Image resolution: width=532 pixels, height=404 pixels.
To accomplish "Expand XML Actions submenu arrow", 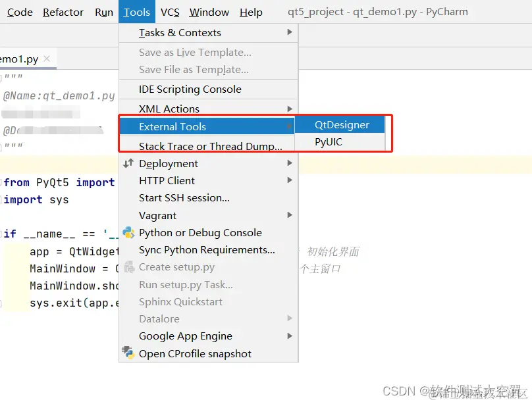I will (x=290, y=109).
